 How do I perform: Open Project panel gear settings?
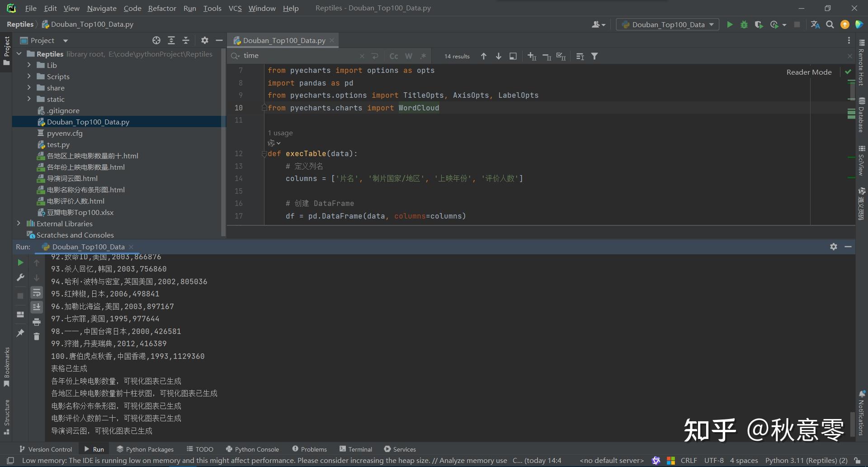(204, 41)
